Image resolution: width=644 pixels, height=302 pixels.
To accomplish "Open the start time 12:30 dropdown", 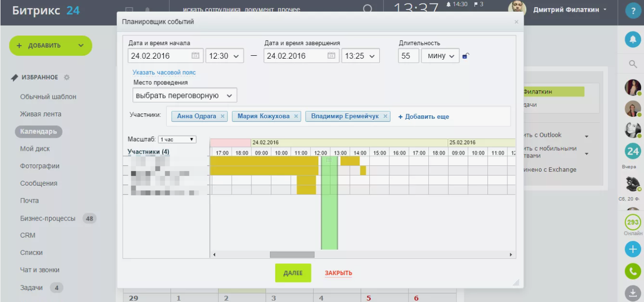I will [224, 56].
